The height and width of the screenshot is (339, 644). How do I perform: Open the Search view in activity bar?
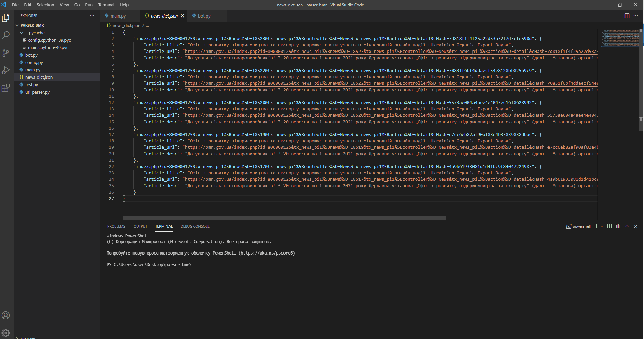[x=6, y=35]
